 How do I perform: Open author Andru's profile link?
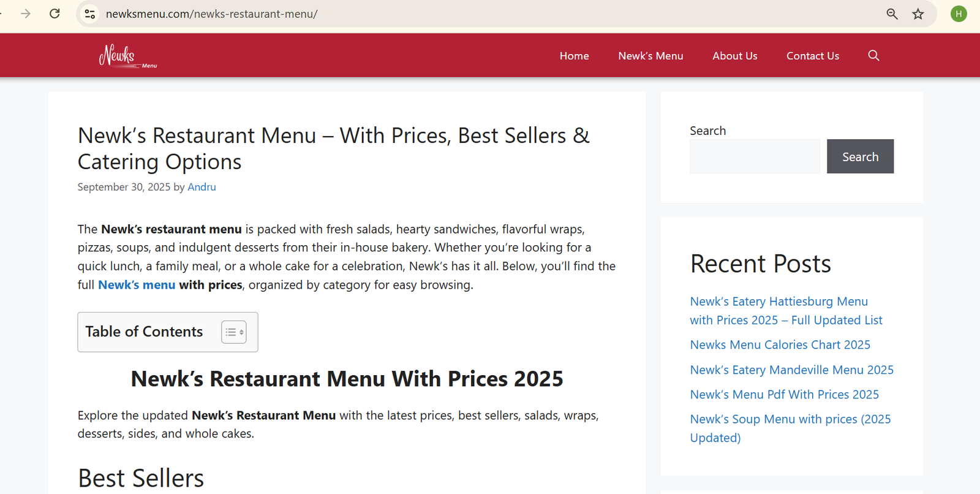pyautogui.click(x=202, y=187)
